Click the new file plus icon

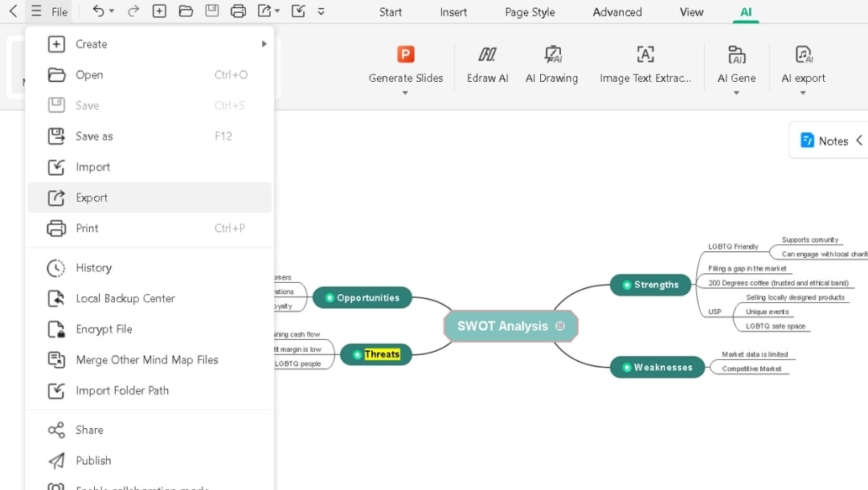point(159,11)
